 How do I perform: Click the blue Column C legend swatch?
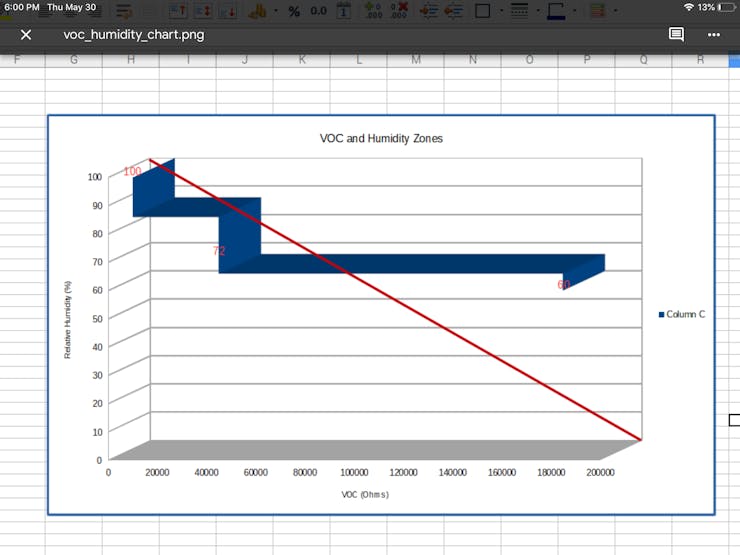pos(662,315)
